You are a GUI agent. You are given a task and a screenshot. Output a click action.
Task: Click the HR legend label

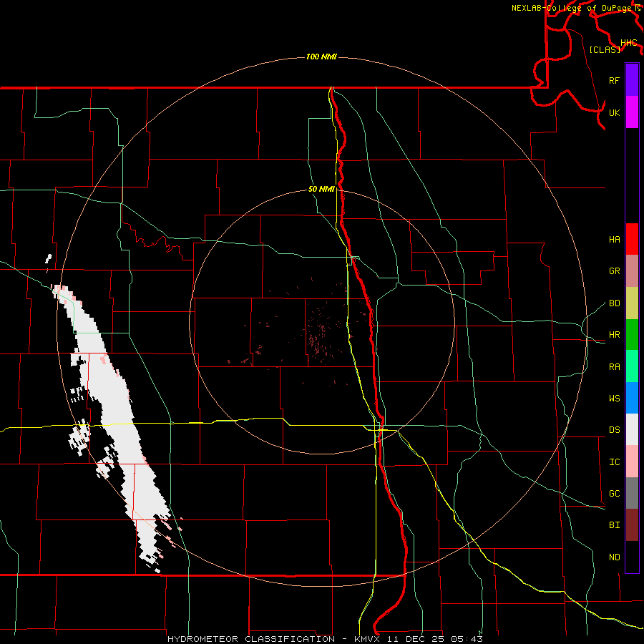pyautogui.click(x=614, y=335)
